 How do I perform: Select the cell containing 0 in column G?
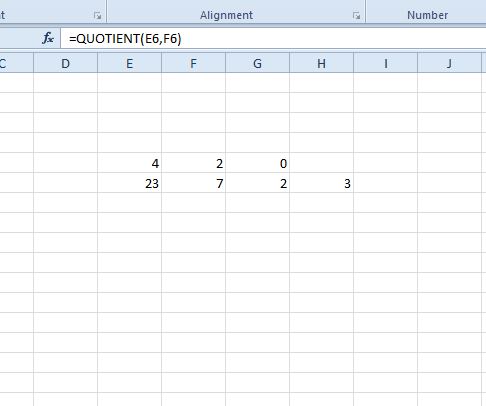click(258, 163)
